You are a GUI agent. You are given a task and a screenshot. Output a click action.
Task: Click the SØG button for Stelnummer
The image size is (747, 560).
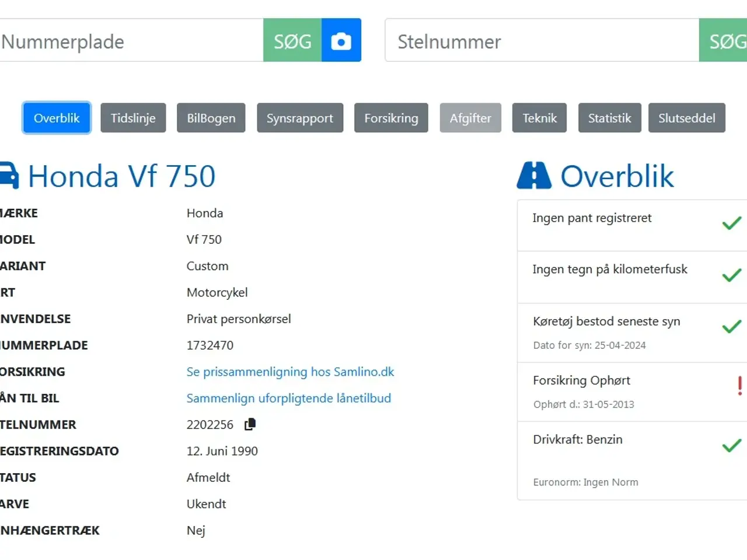pyautogui.click(x=724, y=41)
